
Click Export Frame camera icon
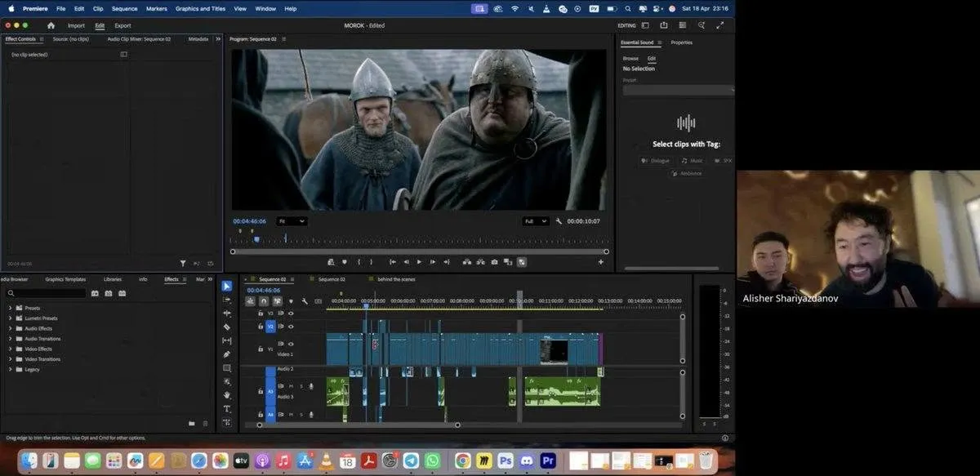tap(494, 262)
